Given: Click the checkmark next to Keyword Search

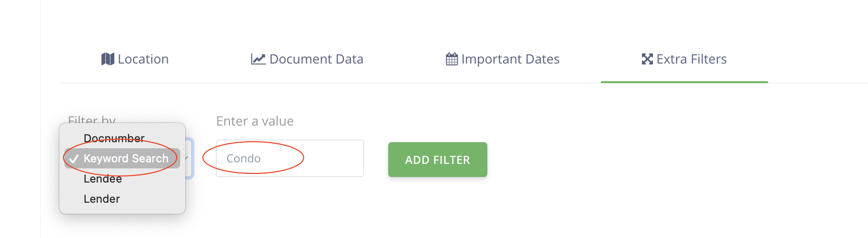Looking at the screenshot, I should 74,159.
